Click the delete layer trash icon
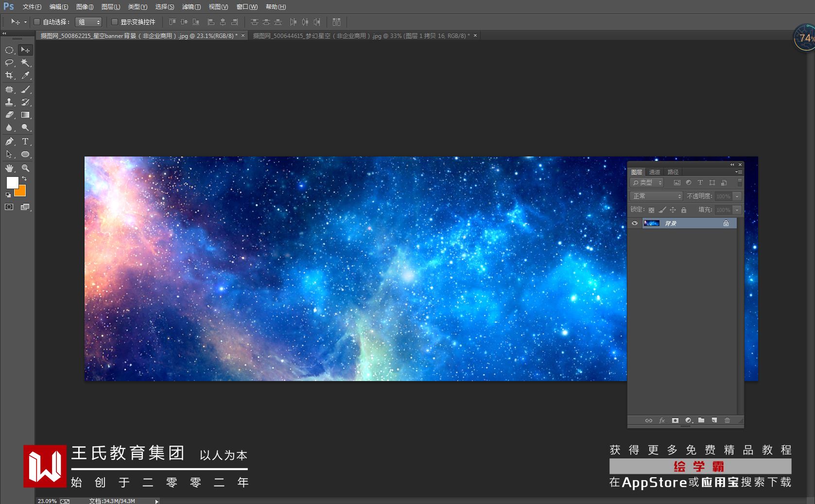 [x=728, y=420]
